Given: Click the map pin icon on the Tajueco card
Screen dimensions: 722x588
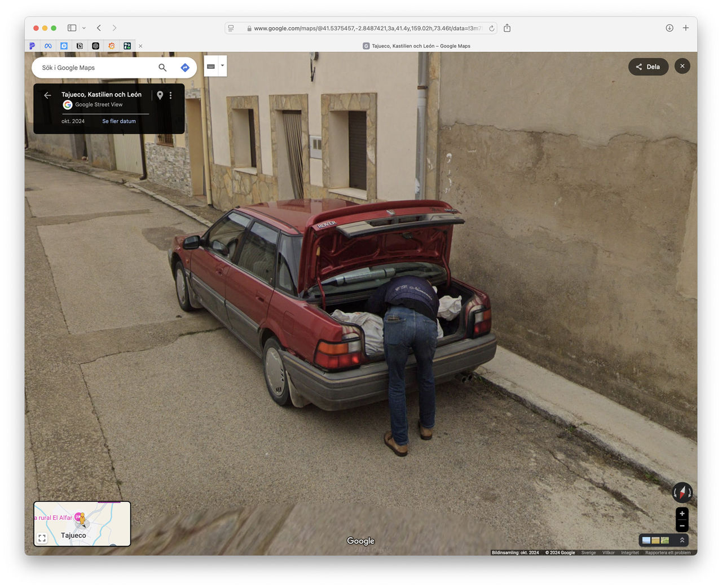Looking at the screenshot, I should 160,95.
